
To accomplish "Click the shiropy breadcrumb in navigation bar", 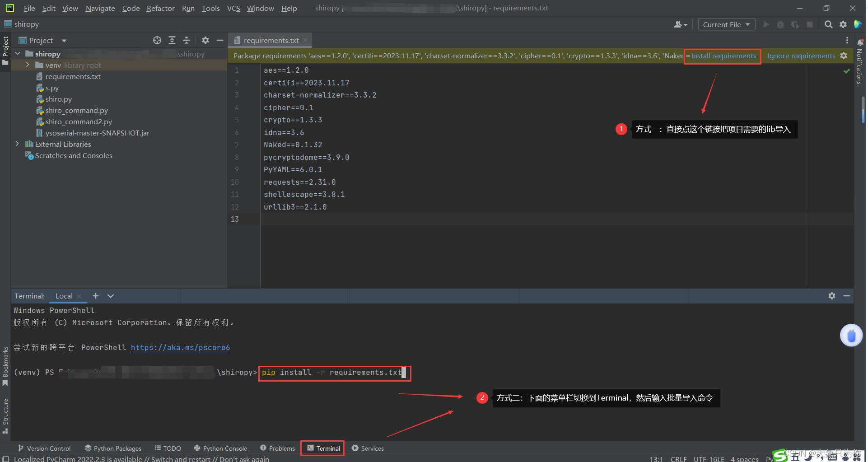I will tap(22, 24).
